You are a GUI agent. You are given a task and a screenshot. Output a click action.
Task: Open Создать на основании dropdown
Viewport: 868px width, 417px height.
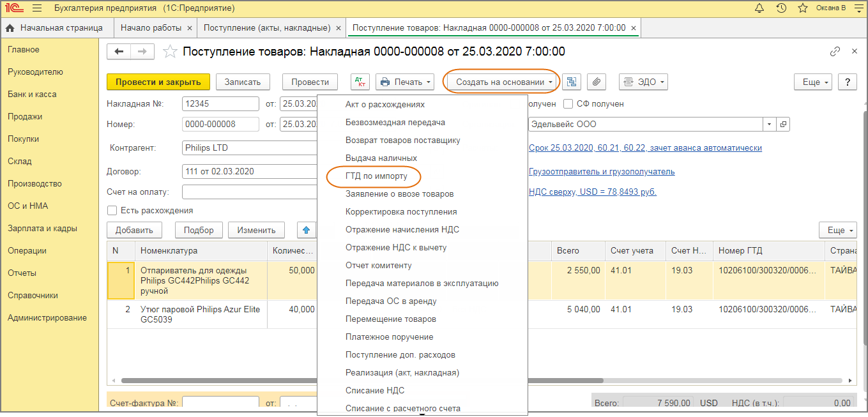[x=501, y=82]
